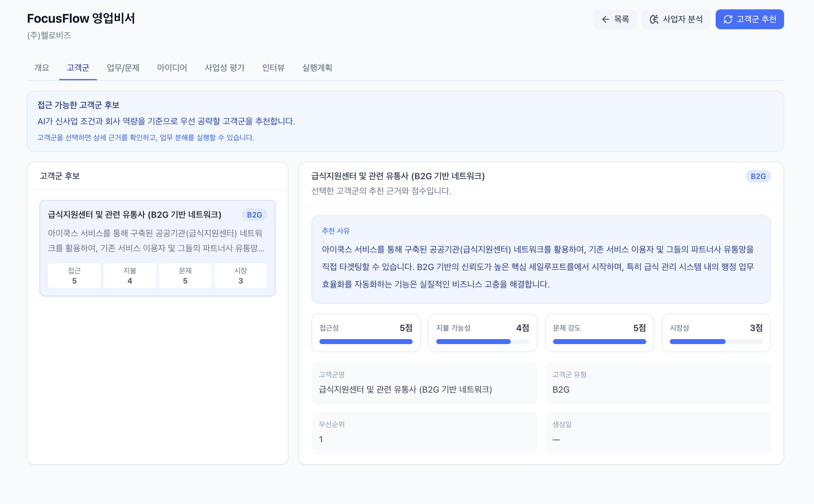Click the back arrow icon beside 목록
814x504 pixels.
click(605, 19)
